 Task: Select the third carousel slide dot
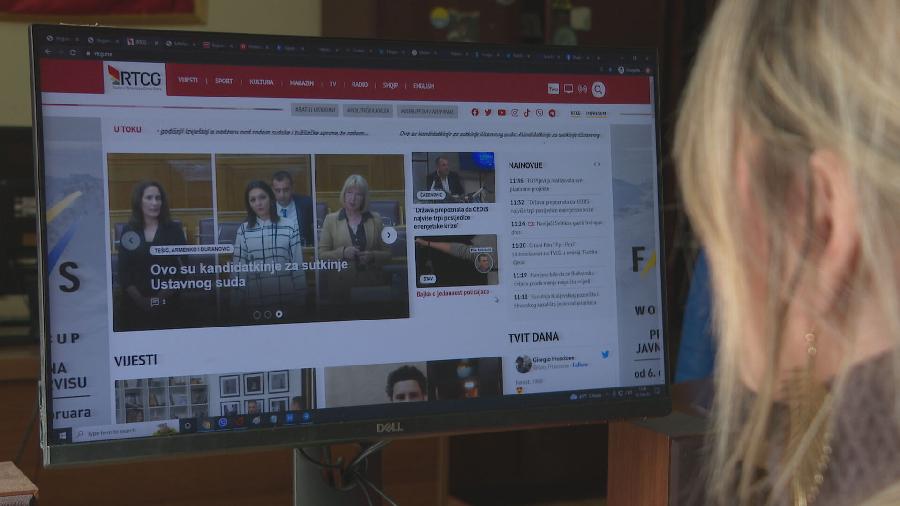(278, 314)
